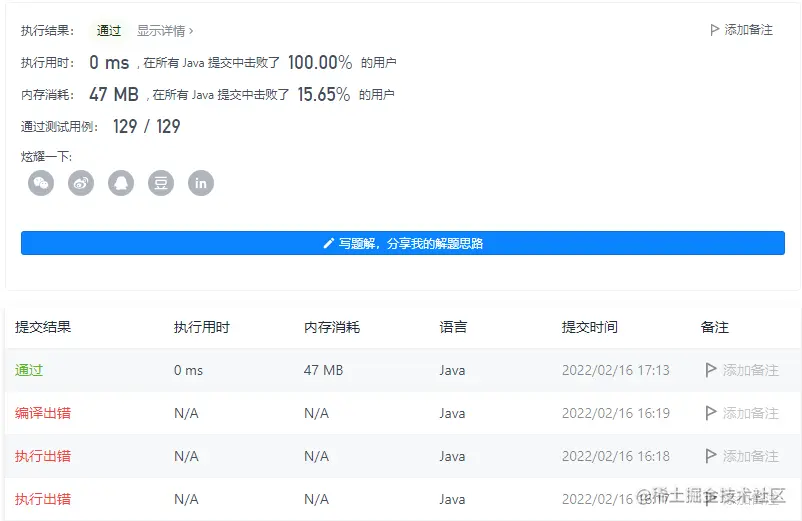The width and height of the screenshot is (802, 521).
Task: Click the 0 ms cell in table
Action: pos(188,370)
